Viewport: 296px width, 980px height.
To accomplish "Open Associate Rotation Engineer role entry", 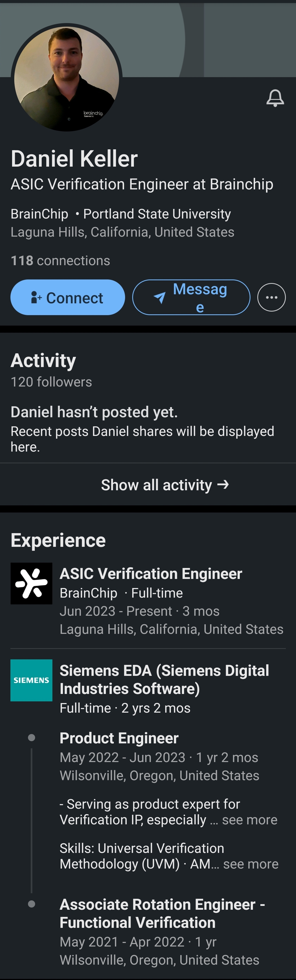I will (x=162, y=913).
